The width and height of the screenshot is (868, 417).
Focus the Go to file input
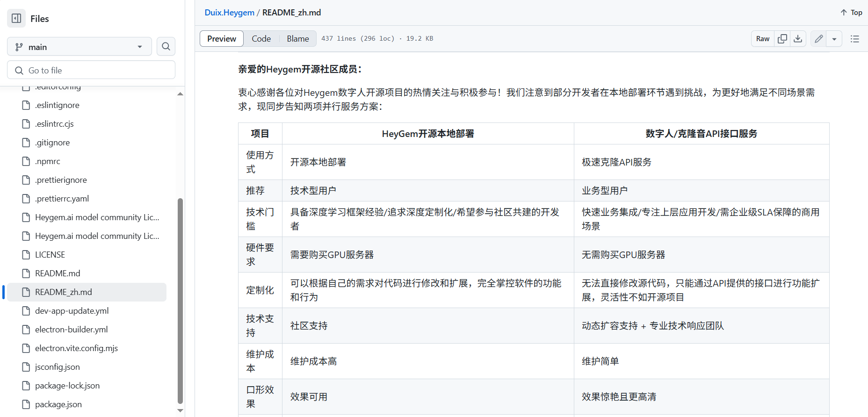coord(91,70)
